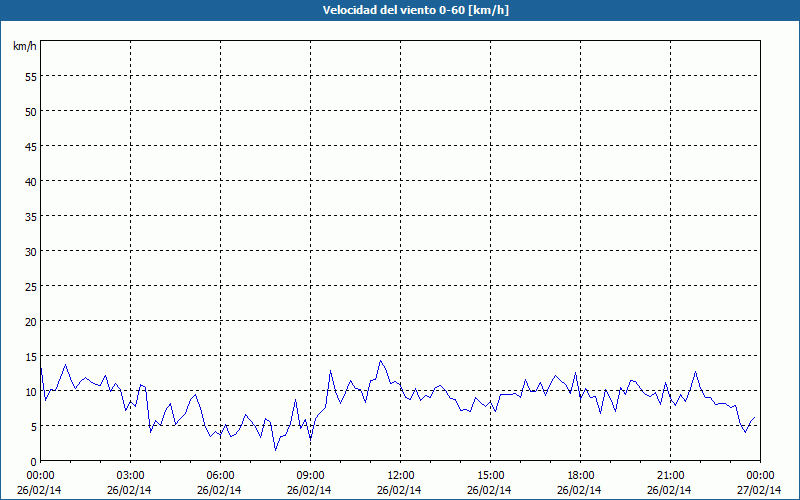Screen dimensions: 800x500
Task: Click the "09:00" time label
Action: click(310, 476)
